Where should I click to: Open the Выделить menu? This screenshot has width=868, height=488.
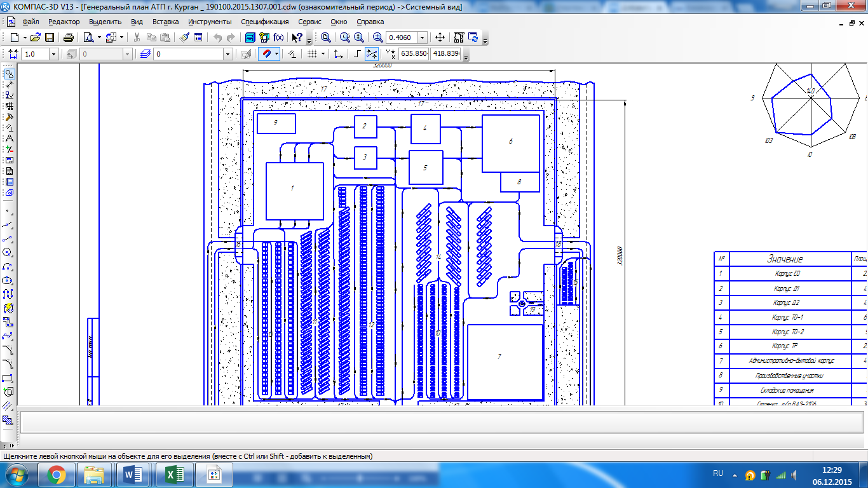coord(105,21)
